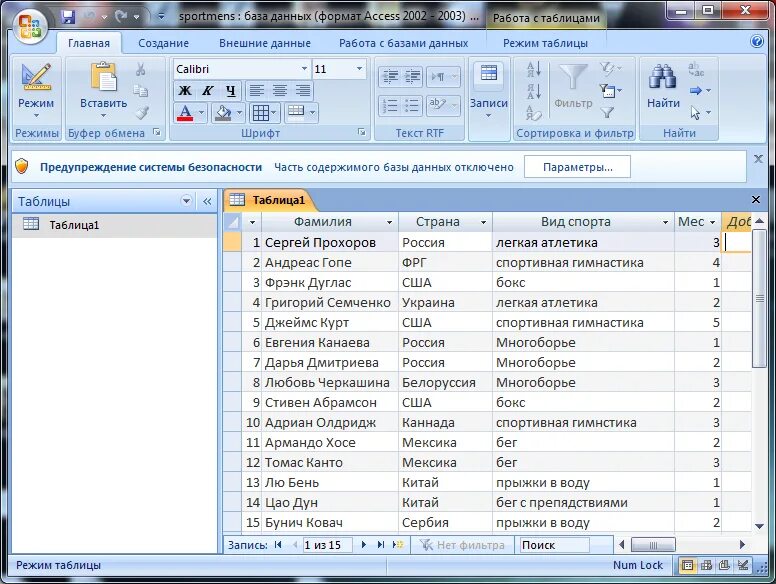Click the Вставить paste icon
The height and width of the screenshot is (584, 776).
(x=104, y=77)
